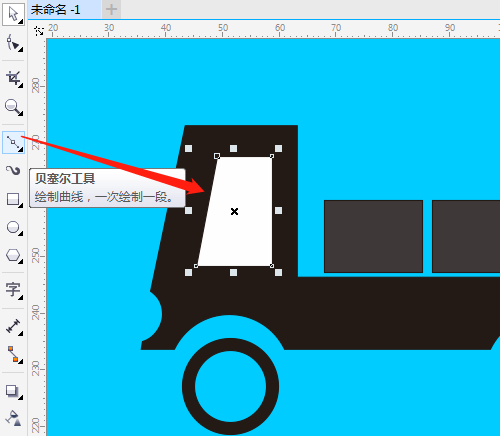
Task: Click the ruler origin corner icon
Action: point(39,31)
